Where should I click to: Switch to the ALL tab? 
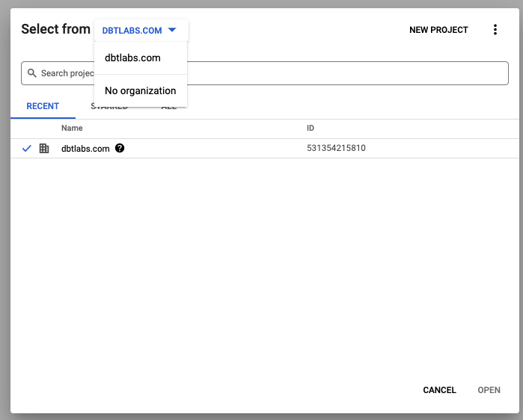pos(169,108)
